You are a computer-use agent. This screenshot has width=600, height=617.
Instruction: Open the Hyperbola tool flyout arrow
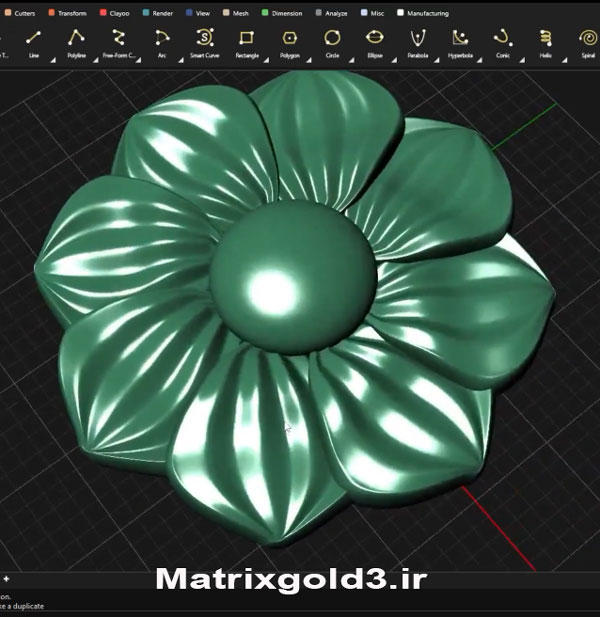479,60
